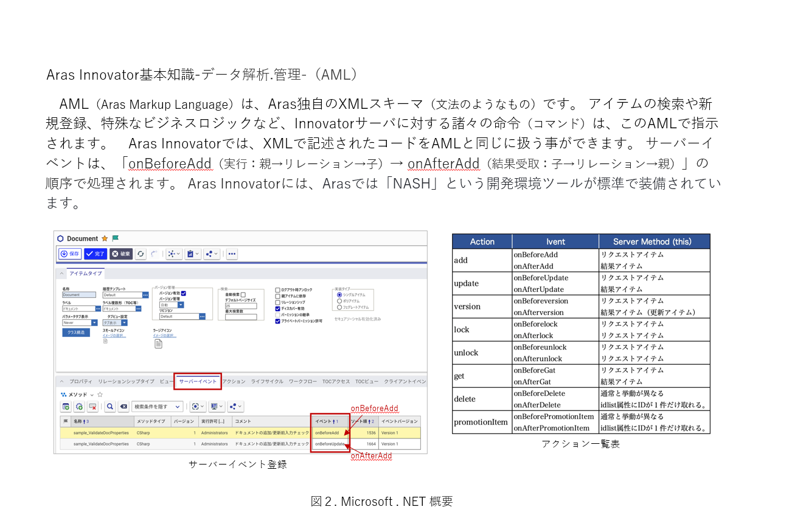Image resolution: width=789 pixels, height=532 pixels.
Task: Toggle the バージョン有効 checkbox
Action: tap(183, 293)
